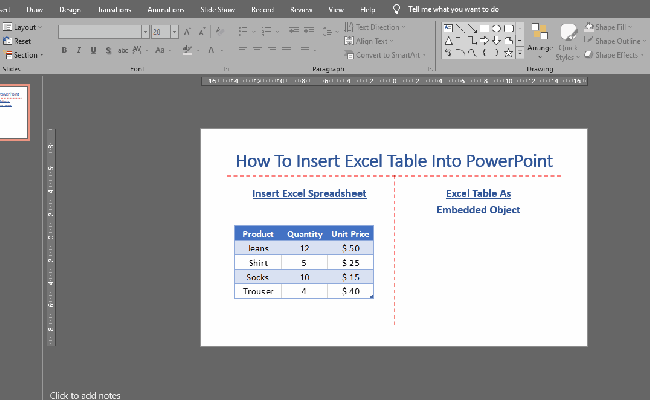This screenshot has height=400, width=650.
Task: Select slide 1 thumbnail
Action: 14,113
